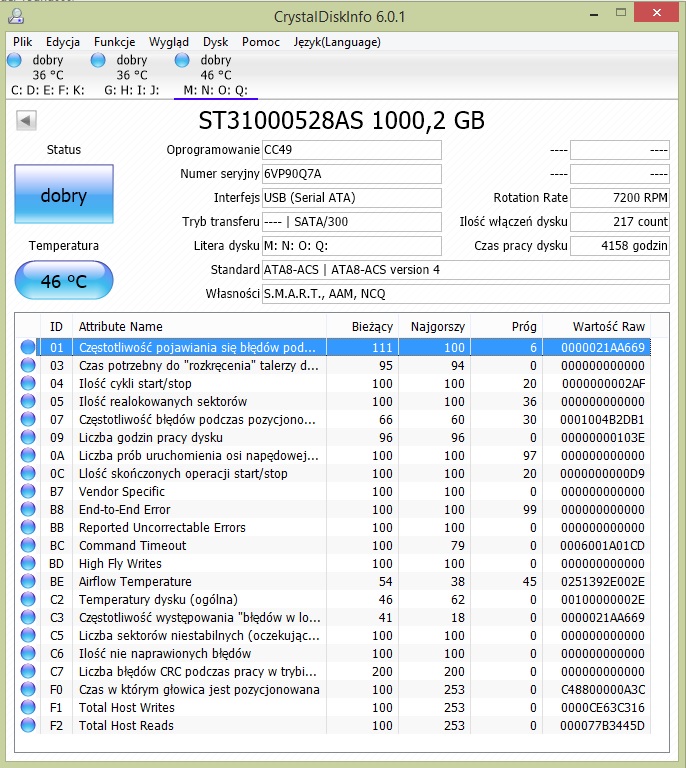Image resolution: width=686 pixels, height=768 pixels.
Task: Click status icon of attribute 0A row
Action: [x=28, y=456]
